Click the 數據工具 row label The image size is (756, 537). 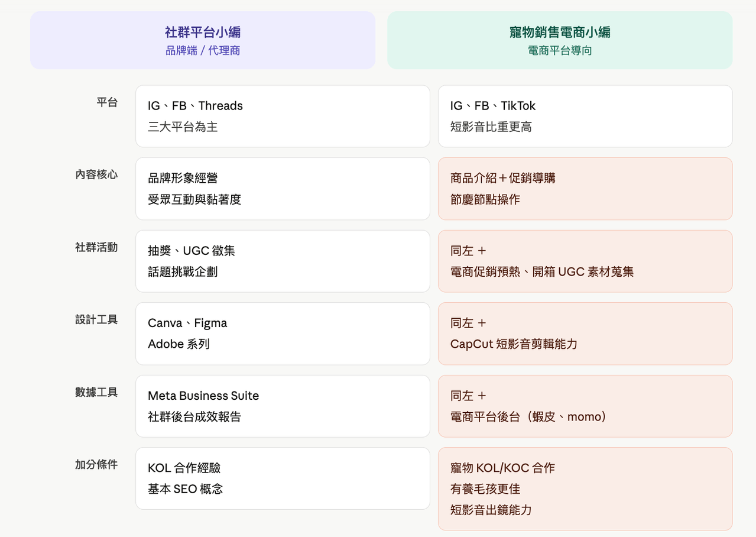pyautogui.click(x=96, y=392)
